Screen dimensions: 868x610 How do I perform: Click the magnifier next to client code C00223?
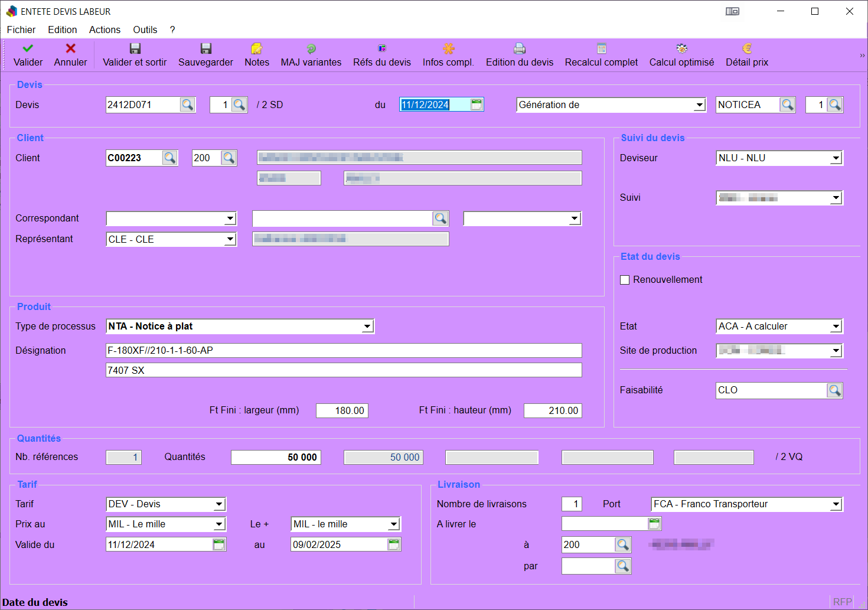(x=169, y=158)
